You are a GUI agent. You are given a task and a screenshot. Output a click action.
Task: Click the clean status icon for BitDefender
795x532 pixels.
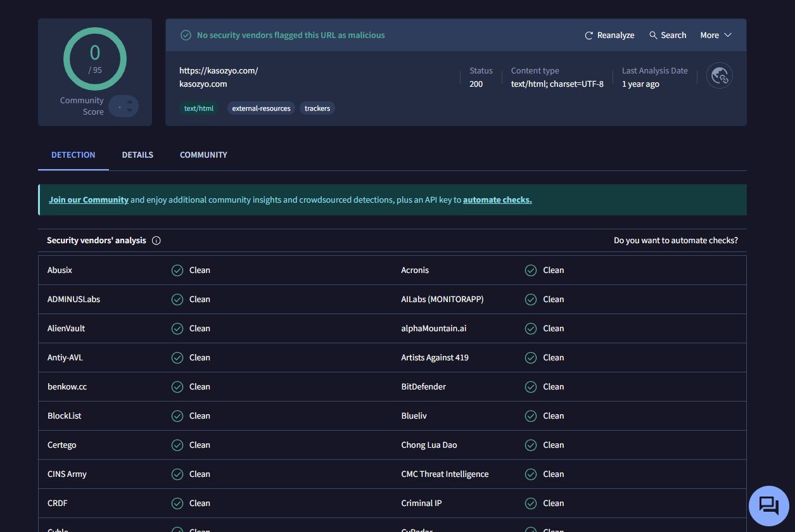[x=531, y=387]
